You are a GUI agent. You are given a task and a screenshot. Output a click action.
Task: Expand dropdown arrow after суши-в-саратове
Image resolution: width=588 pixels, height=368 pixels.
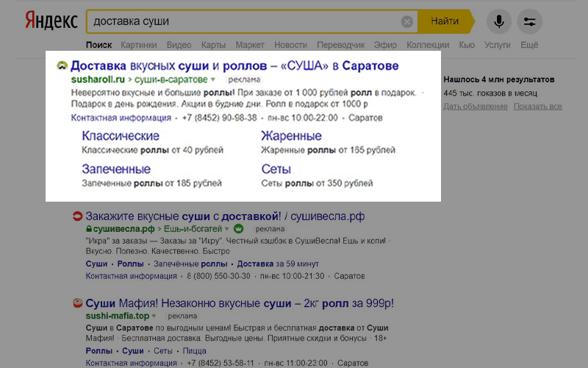pyautogui.click(x=213, y=79)
